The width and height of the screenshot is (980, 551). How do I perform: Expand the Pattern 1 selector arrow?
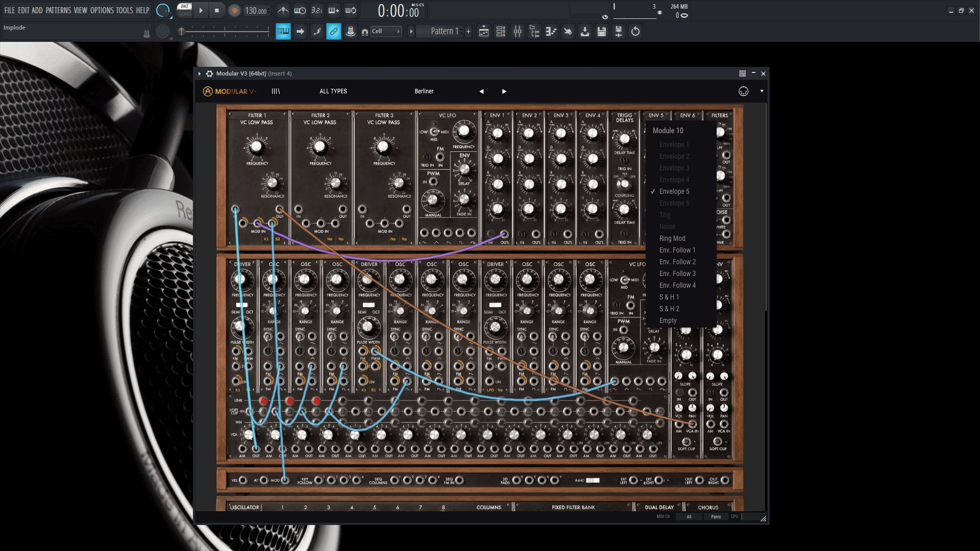(x=411, y=32)
